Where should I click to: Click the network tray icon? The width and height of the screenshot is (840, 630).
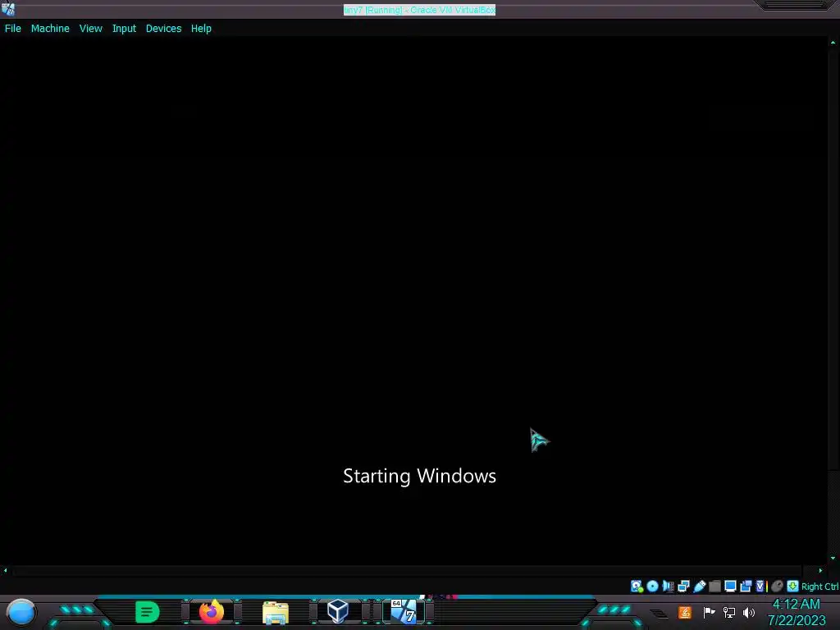pyautogui.click(x=729, y=612)
